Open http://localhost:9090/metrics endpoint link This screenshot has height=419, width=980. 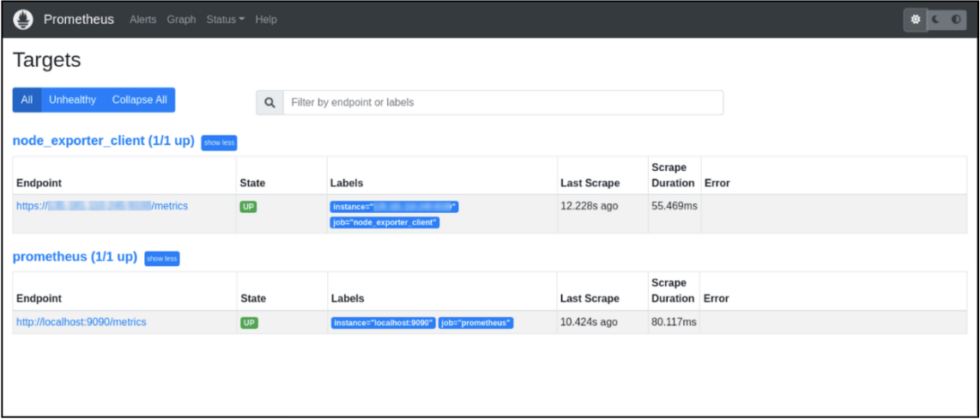pos(82,322)
